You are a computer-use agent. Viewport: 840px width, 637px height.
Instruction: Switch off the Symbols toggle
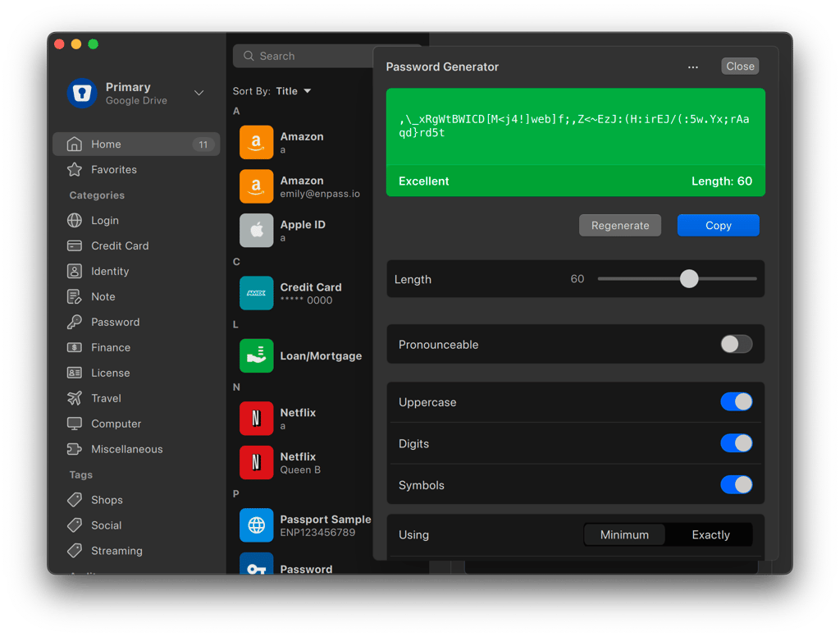coord(736,484)
